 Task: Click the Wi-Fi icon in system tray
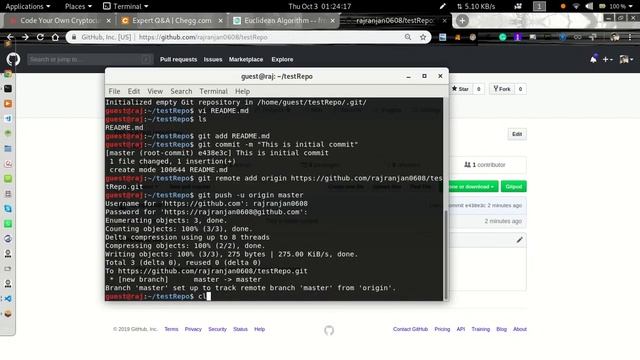(x=576, y=6)
